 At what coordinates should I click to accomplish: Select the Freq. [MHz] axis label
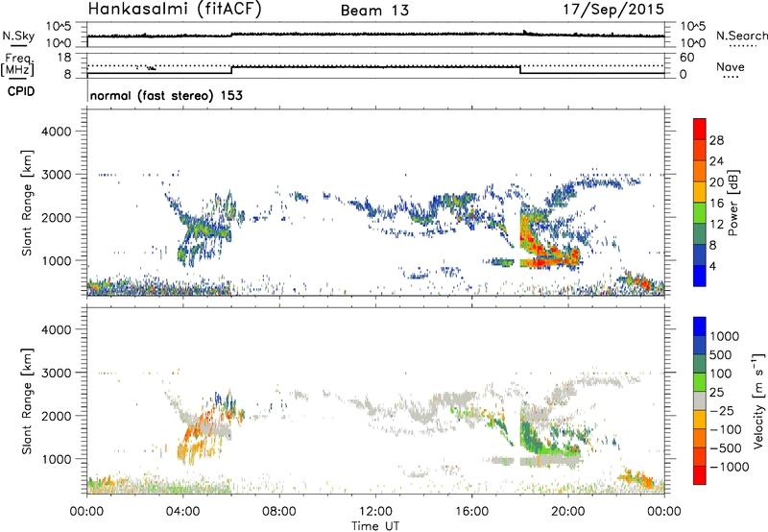(x=17, y=64)
